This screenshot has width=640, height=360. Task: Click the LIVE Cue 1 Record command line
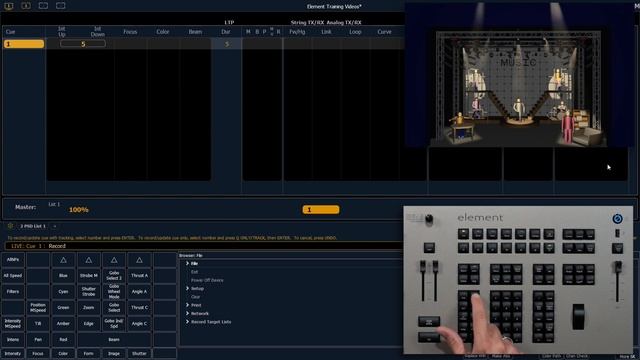(x=203, y=246)
